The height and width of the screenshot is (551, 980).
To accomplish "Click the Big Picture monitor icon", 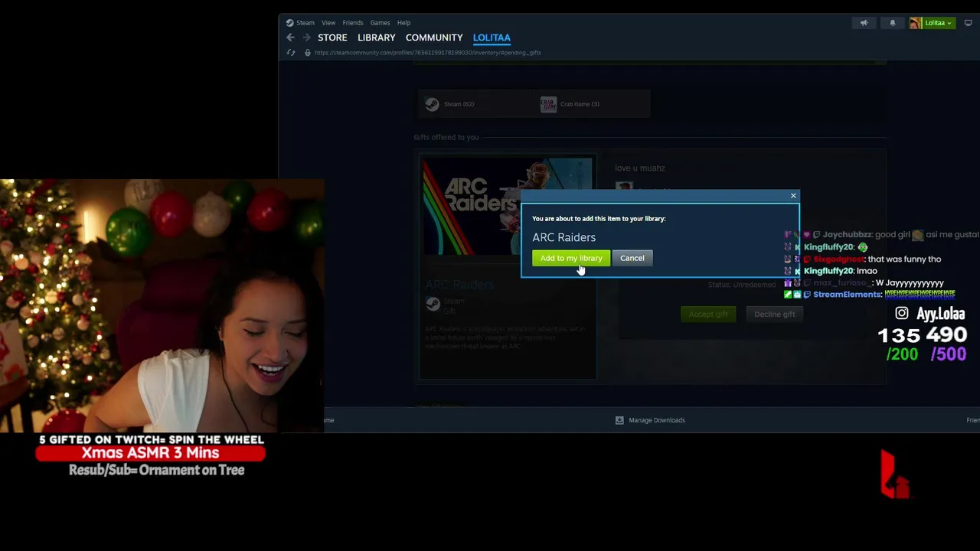I will click(x=968, y=23).
